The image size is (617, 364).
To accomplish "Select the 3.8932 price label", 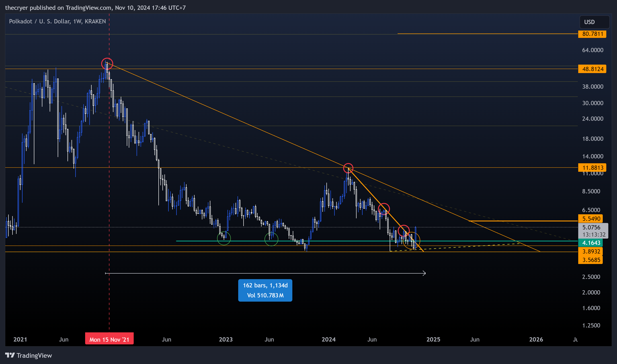I will [x=591, y=252].
